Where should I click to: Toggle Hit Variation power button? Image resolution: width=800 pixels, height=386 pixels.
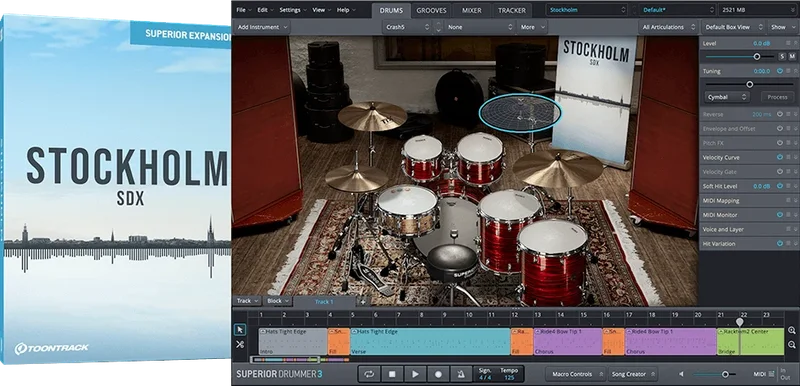coord(780,244)
